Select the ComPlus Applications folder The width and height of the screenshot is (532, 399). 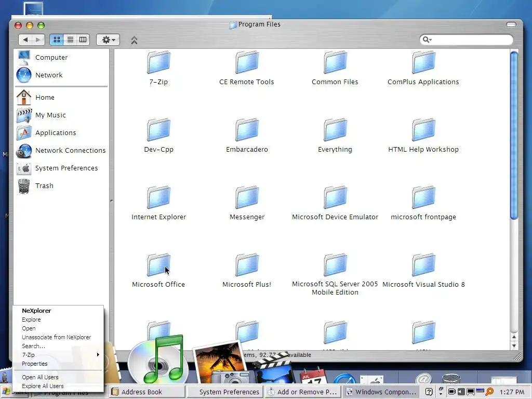point(423,63)
